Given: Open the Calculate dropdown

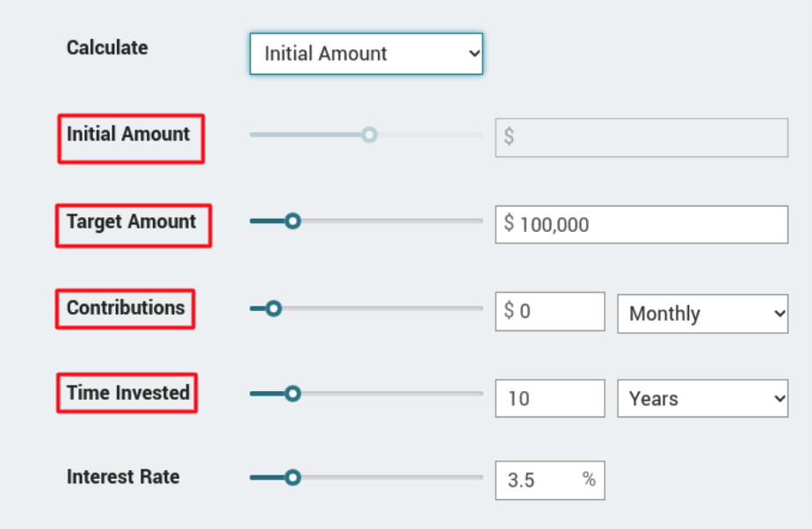Looking at the screenshot, I should [366, 54].
